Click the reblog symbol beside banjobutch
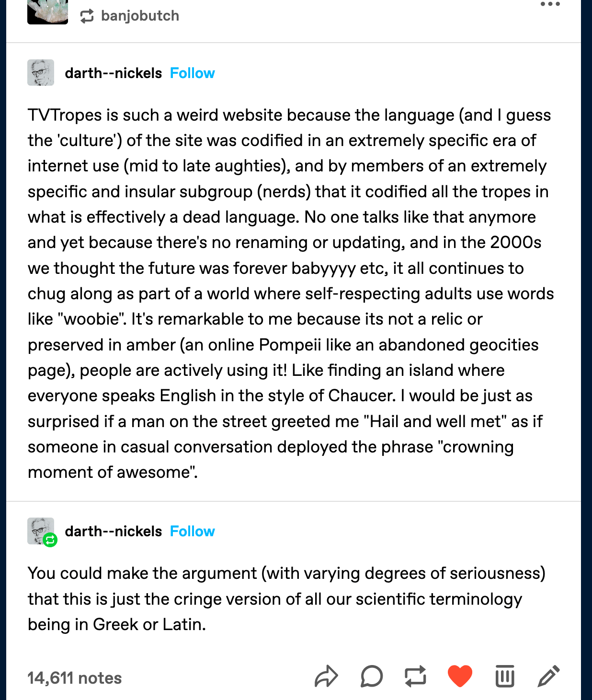This screenshot has width=592, height=700. (86, 16)
